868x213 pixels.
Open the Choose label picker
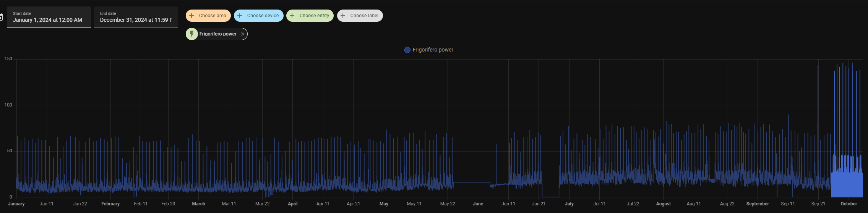tap(364, 16)
